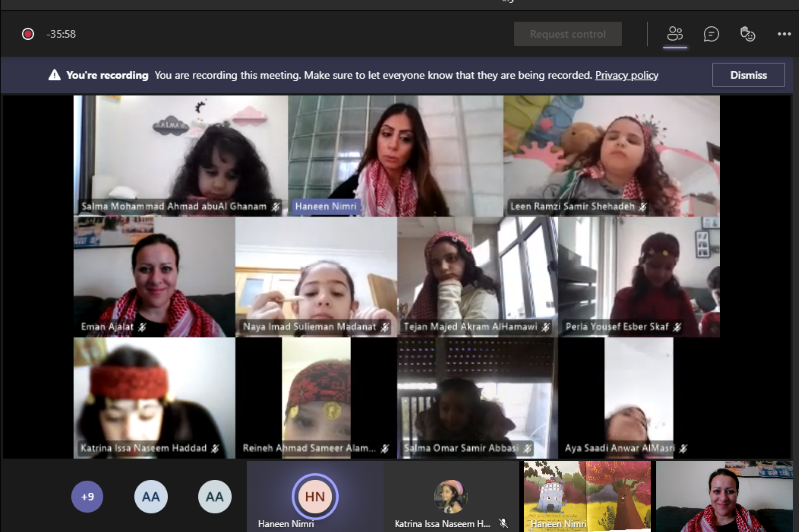Viewport: 799px width, 532px height.
Task: Click the warning icon in recording banner
Action: click(x=55, y=75)
